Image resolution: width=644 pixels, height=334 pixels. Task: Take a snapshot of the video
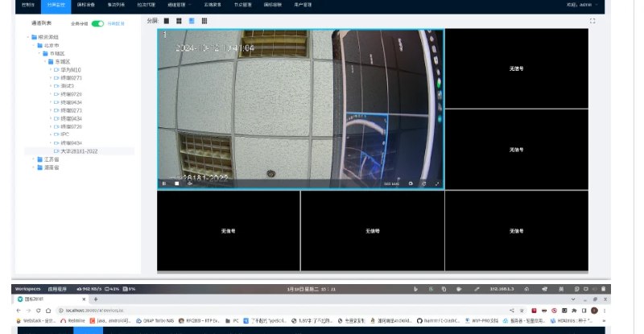click(x=411, y=183)
